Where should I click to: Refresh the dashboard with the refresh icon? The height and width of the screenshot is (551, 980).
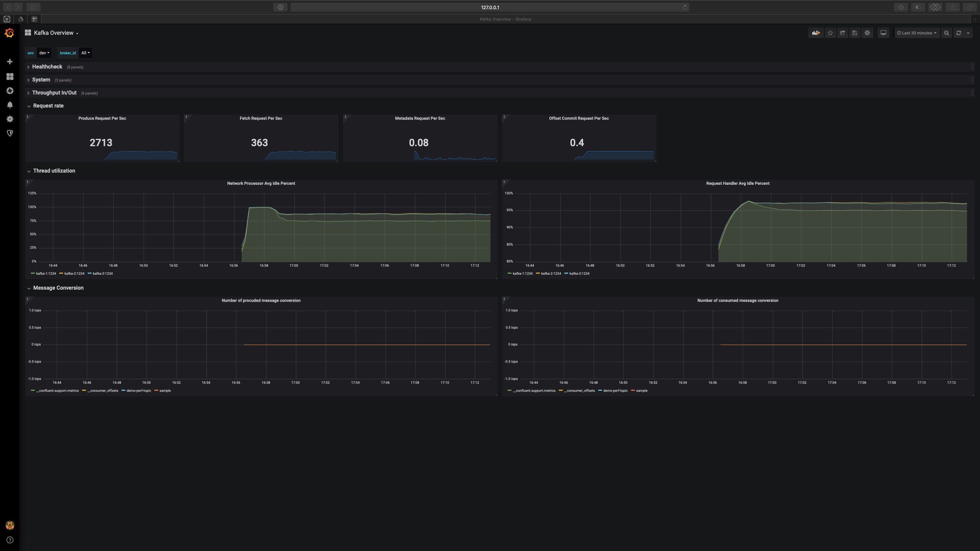959,33
